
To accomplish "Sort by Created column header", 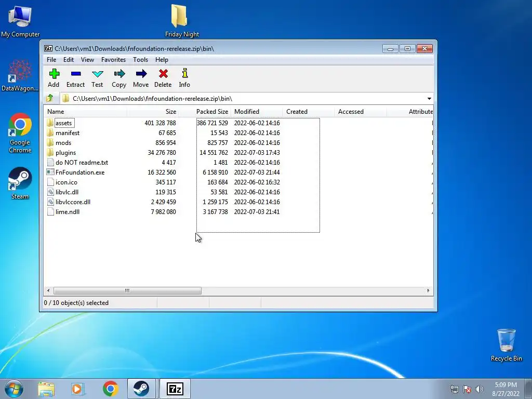I will pos(309,112).
